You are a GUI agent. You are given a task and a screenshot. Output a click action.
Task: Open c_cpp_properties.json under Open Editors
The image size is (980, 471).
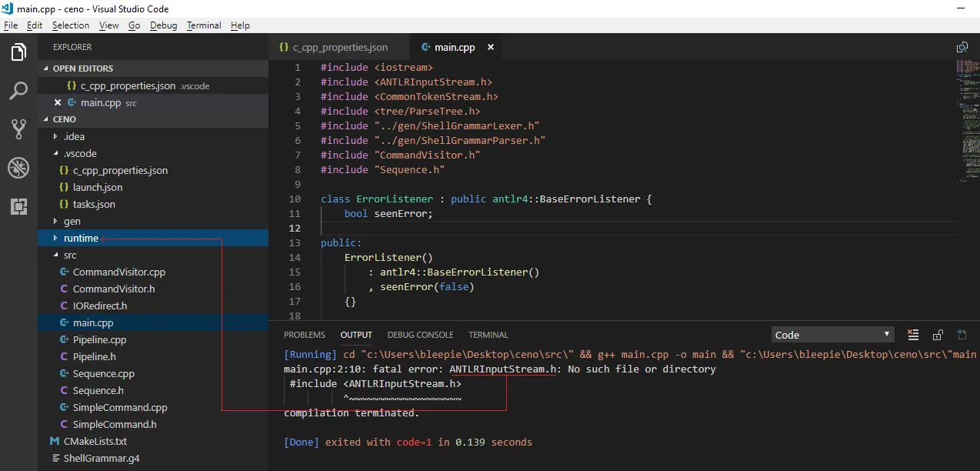(153, 85)
